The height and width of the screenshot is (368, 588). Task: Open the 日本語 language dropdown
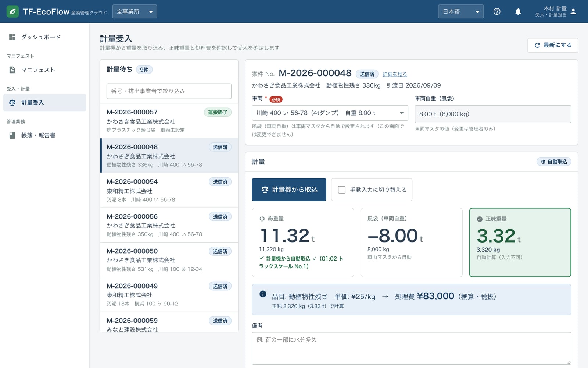[x=461, y=11]
